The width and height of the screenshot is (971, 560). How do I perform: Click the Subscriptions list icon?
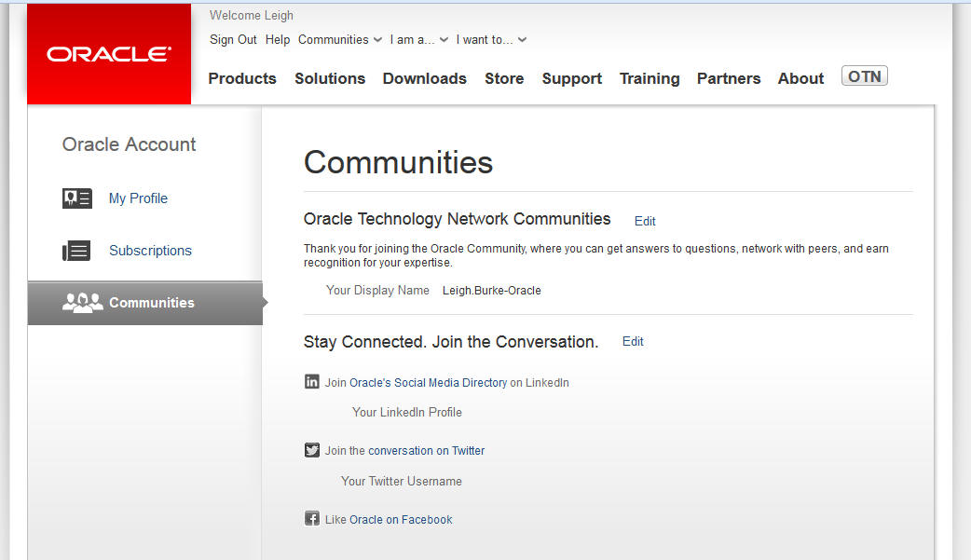pos(76,251)
